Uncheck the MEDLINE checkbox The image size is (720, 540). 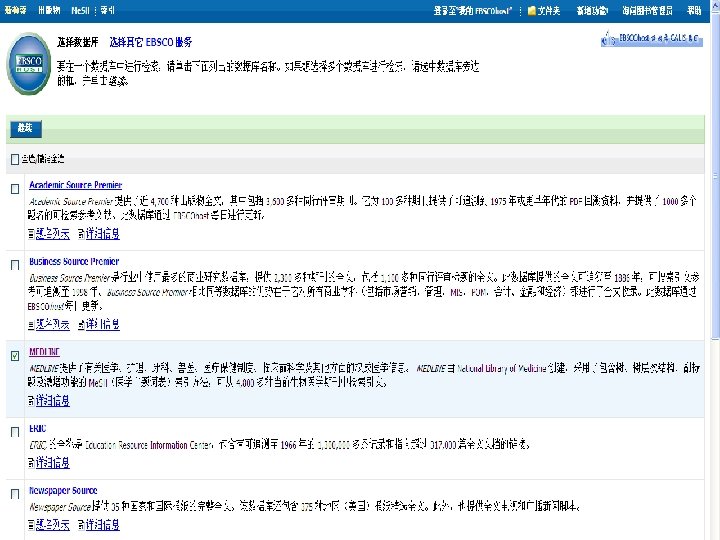coord(15,356)
